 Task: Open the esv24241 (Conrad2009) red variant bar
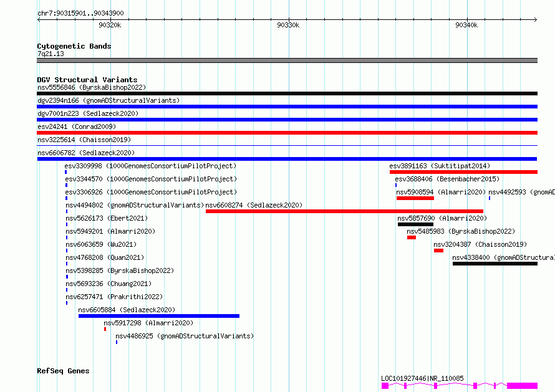click(x=287, y=133)
